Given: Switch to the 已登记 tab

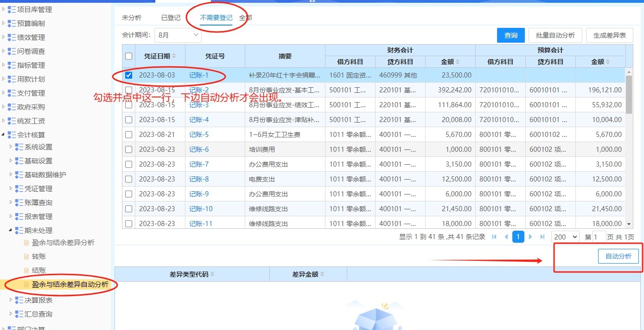Looking at the screenshot, I should point(171,18).
